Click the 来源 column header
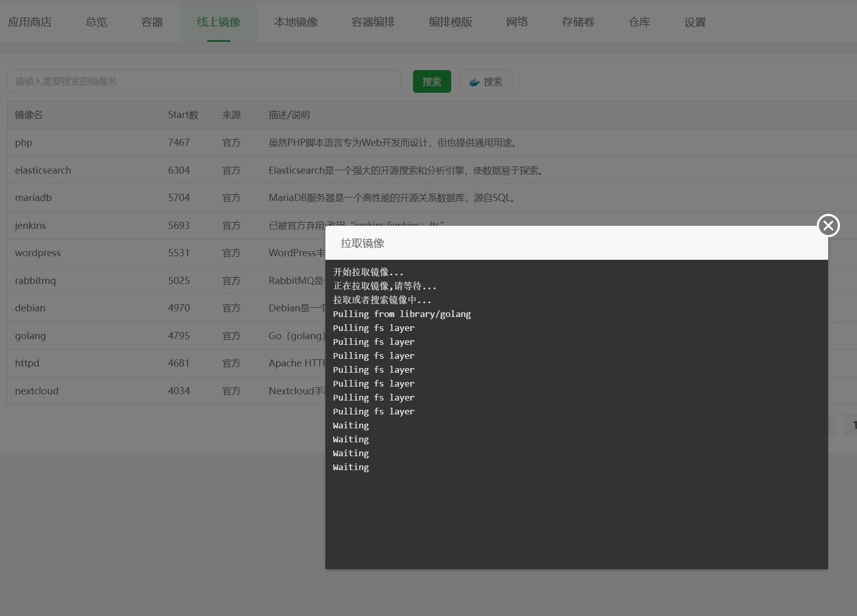 pos(232,115)
